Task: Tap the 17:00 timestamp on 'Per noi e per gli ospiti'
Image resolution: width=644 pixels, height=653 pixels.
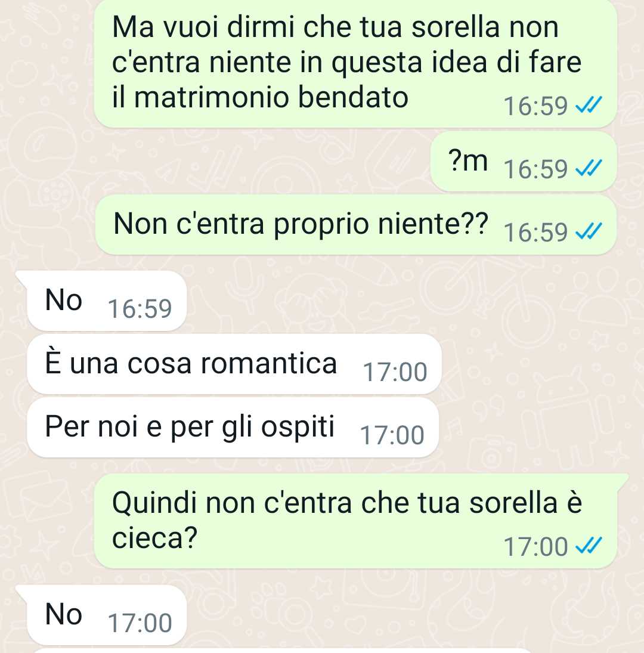Action: point(392,435)
